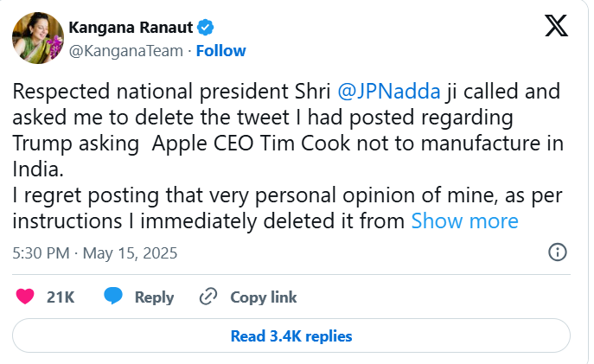Click the chain link copy icon

[208, 297]
